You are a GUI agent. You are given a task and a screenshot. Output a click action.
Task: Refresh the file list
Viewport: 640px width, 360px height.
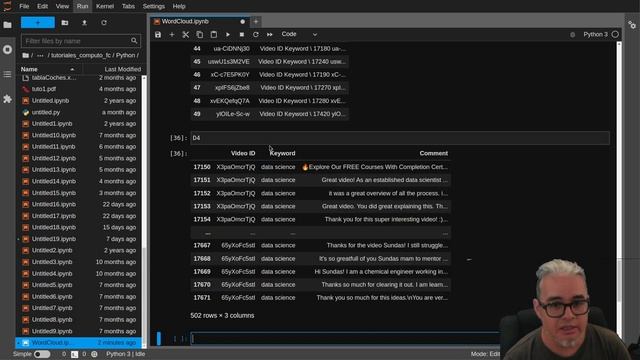(x=104, y=23)
